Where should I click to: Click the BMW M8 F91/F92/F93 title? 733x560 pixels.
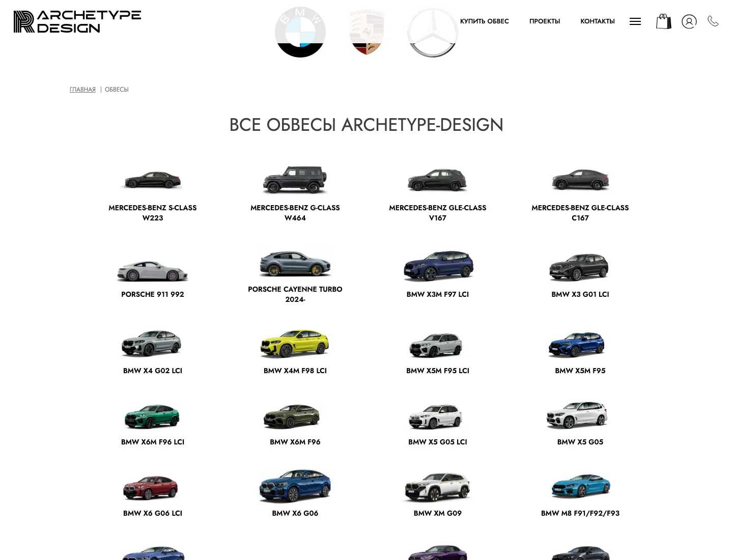click(580, 513)
